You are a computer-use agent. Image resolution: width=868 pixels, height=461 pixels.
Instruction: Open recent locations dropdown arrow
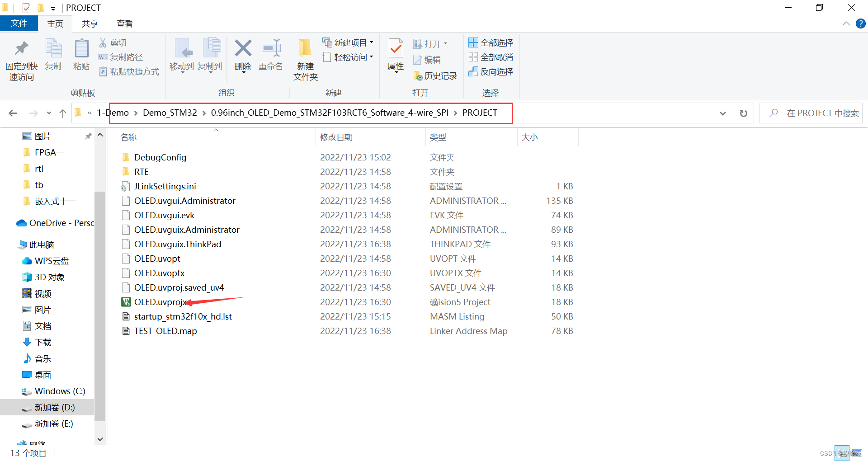click(49, 113)
